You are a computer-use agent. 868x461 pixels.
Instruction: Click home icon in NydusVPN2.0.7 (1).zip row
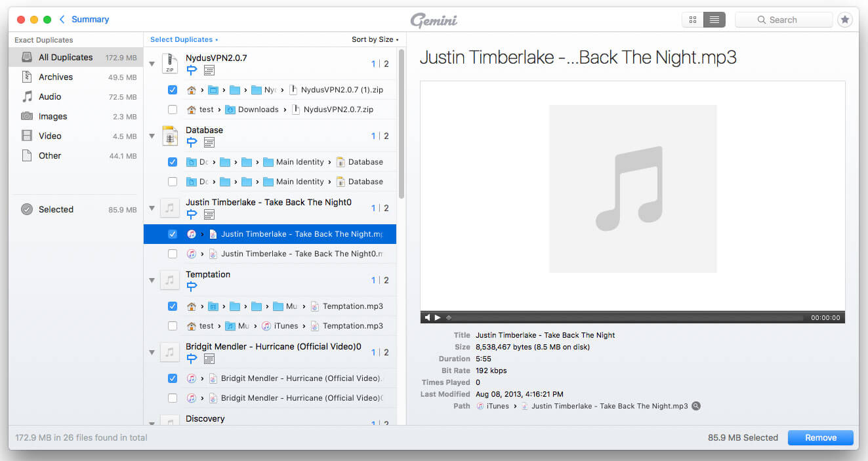(x=192, y=90)
